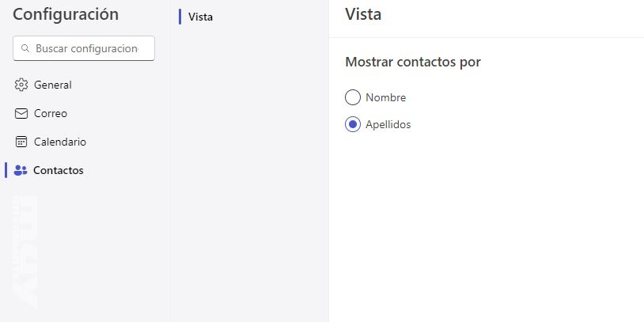Click the blue indicator bar beside Contactos
Image resolution: width=644 pixels, height=322 pixels.
point(6,170)
